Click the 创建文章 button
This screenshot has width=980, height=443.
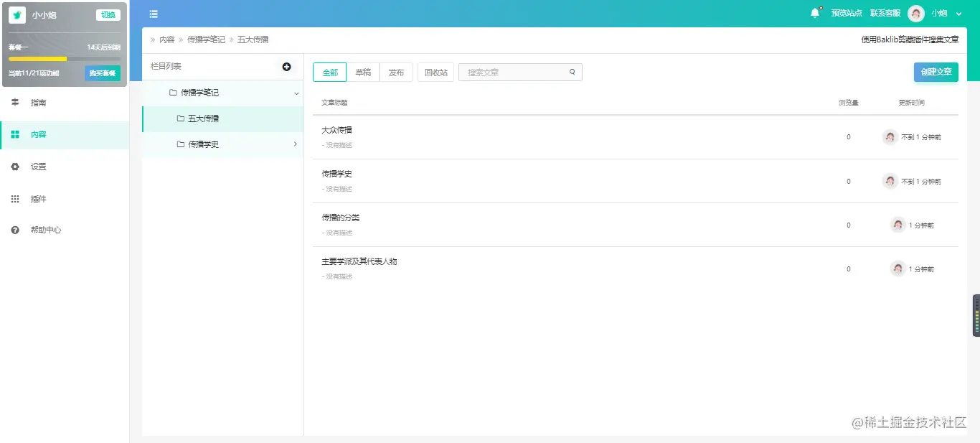[x=936, y=72]
